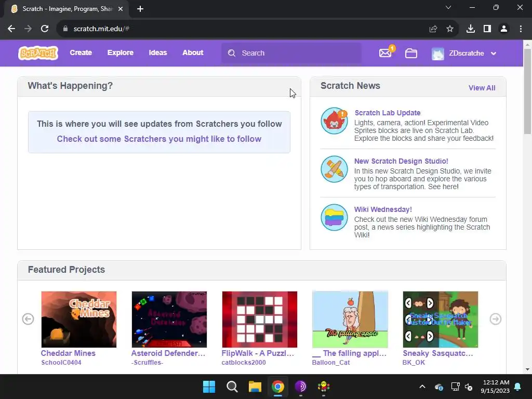This screenshot has height=399, width=532.
Task: Open the Asteroid Defender project thumbnail
Action: (x=169, y=320)
